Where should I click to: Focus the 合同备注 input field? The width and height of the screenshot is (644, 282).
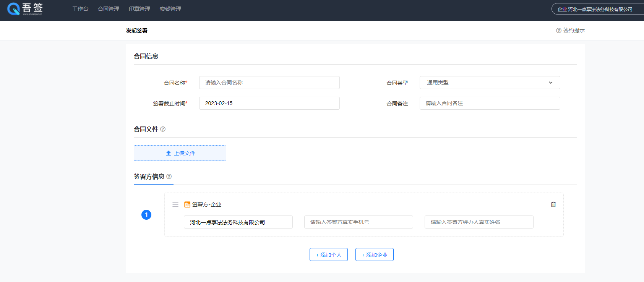[490, 103]
